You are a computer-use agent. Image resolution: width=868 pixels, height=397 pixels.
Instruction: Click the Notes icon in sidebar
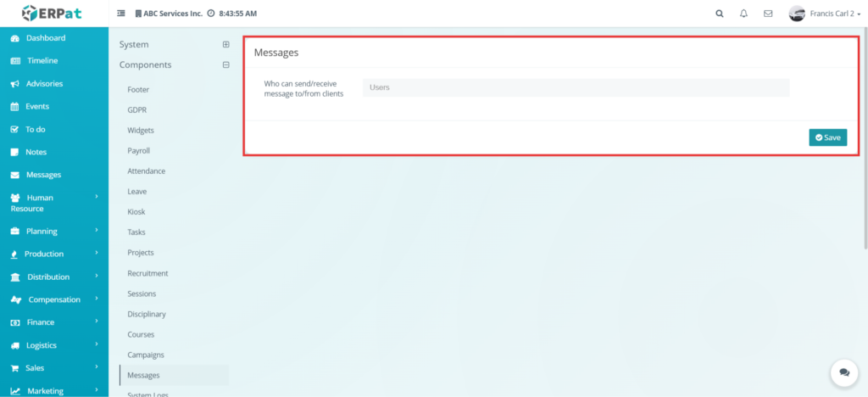[15, 152]
